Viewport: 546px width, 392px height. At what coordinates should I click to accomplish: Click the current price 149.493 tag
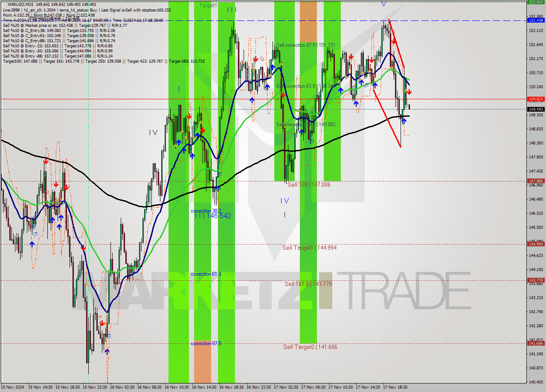536,109
